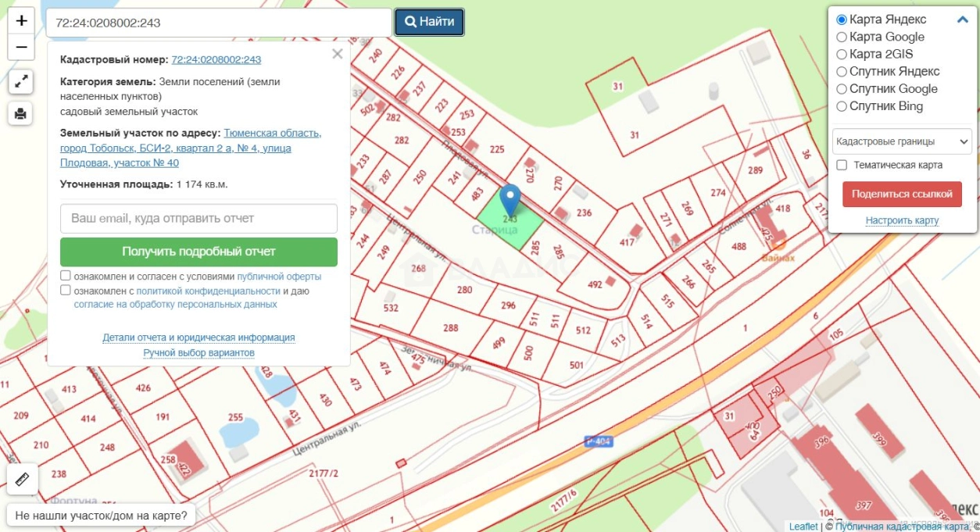
Task: Select Карта Google radio option
Action: [x=842, y=37]
